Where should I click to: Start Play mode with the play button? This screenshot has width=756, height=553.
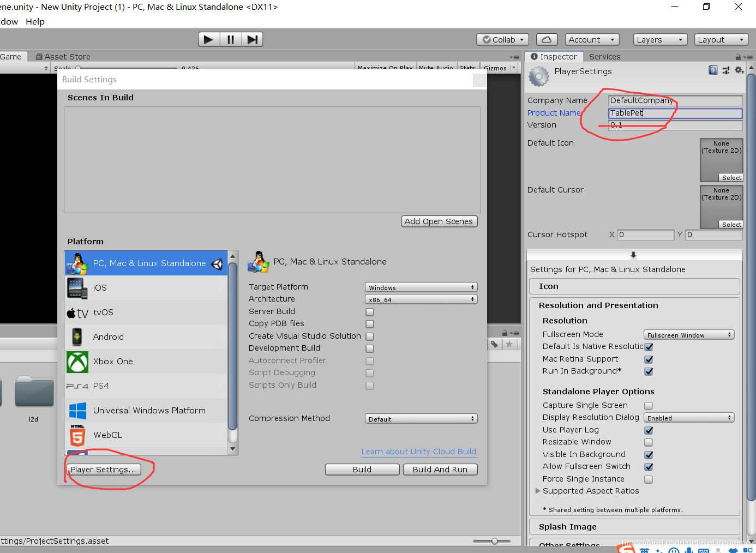tap(209, 39)
